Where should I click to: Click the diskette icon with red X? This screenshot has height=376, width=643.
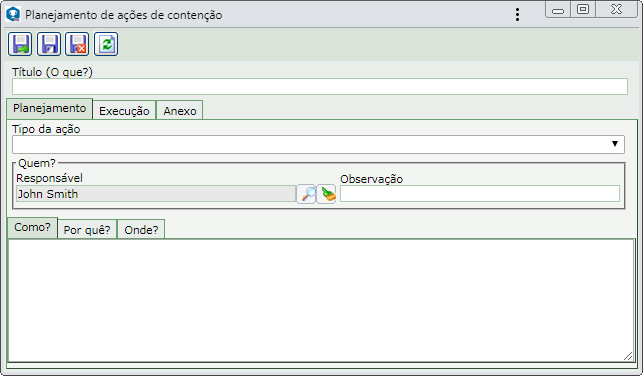click(77, 44)
